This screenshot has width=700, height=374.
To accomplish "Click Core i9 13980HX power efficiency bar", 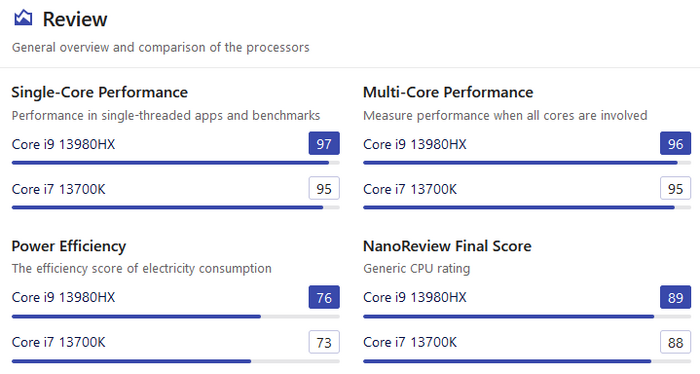I will coord(175,316).
